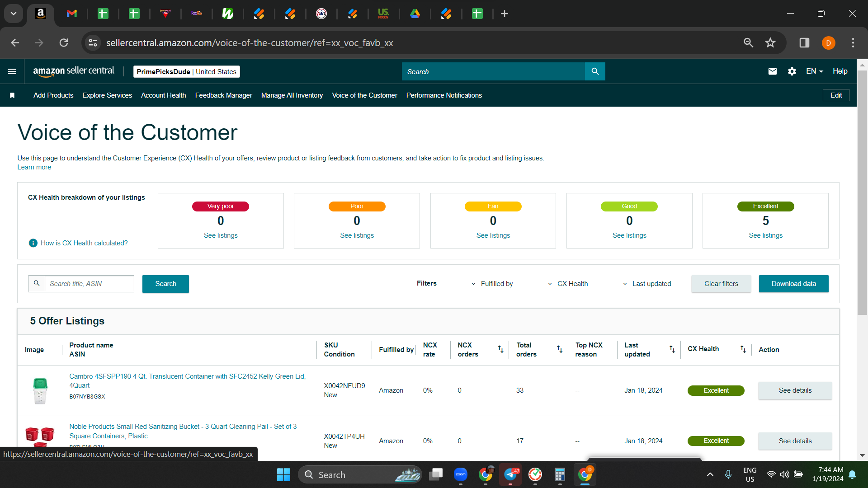868x488 pixels.
Task: Click the browser address bar URL
Action: click(250, 43)
